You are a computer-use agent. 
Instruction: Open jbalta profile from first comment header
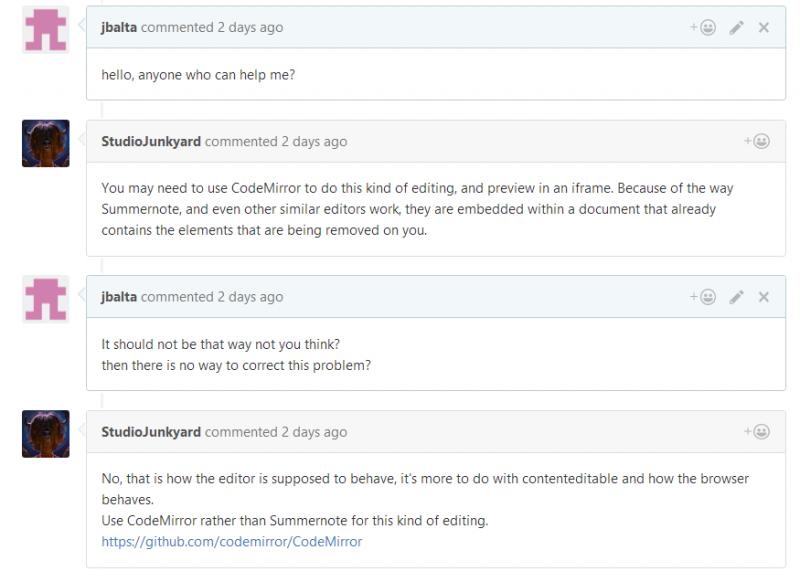(119, 28)
